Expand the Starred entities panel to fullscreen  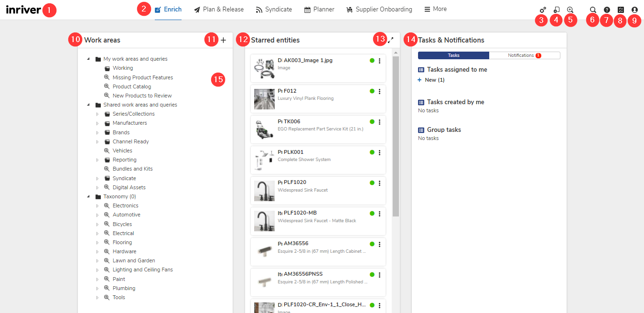point(391,40)
